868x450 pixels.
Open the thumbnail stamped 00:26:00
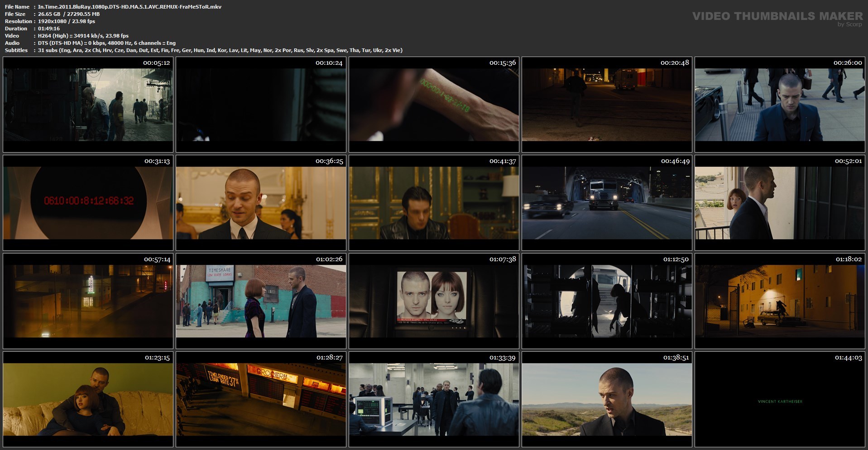pyautogui.click(x=780, y=105)
